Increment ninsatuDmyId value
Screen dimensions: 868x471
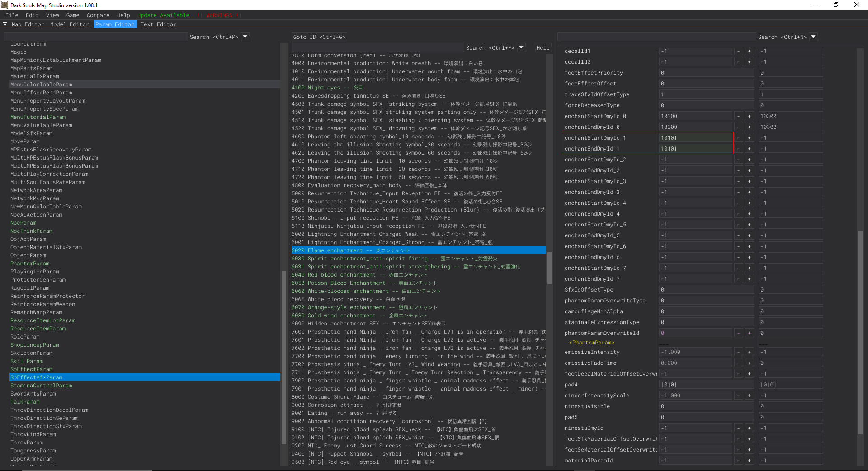[749, 428]
